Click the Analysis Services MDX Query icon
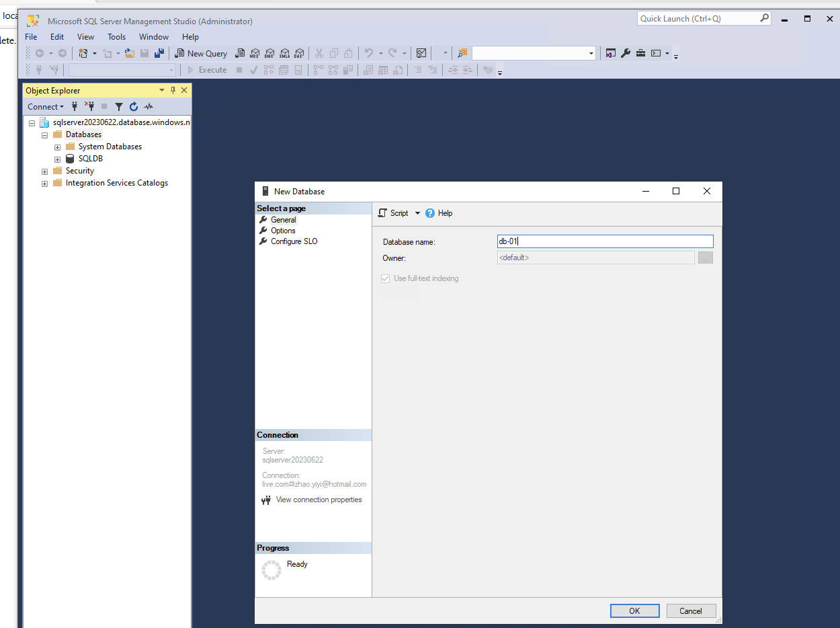 coord(255,53)
